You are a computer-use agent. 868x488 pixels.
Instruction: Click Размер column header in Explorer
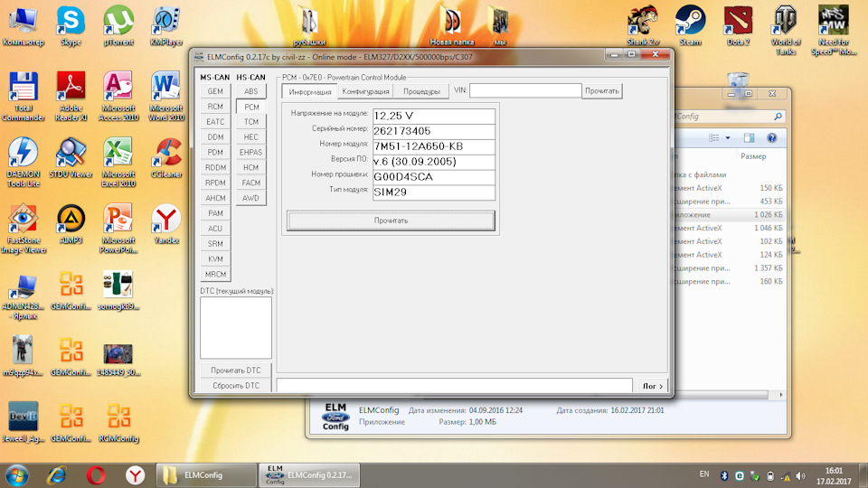pyautogui.click(x=753, y=156)
